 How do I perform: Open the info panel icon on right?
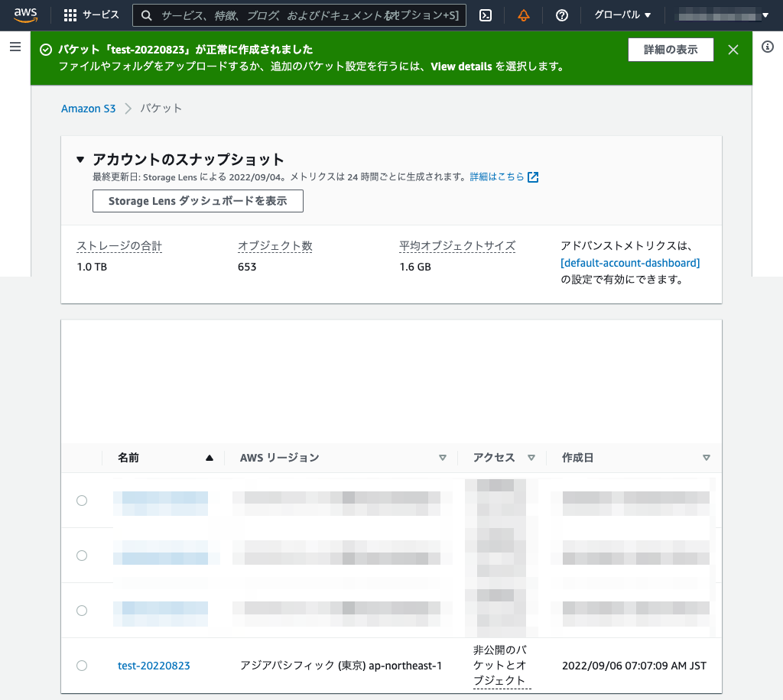[x=768, y=47]
